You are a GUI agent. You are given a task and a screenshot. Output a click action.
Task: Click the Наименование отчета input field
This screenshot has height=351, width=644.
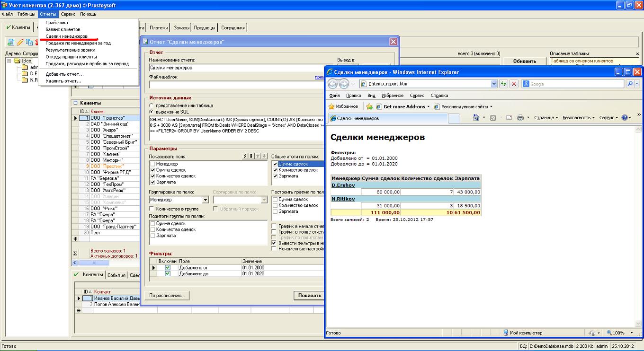(x=241, y=68)
